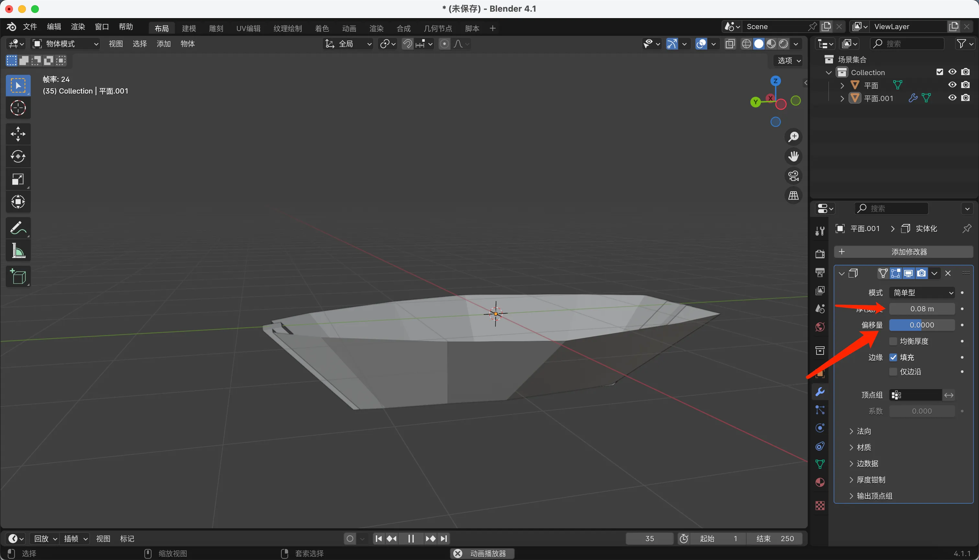This screenshot has width=979, height=560.
Task: Click the Add Cube tool
Action: [18, 276]
